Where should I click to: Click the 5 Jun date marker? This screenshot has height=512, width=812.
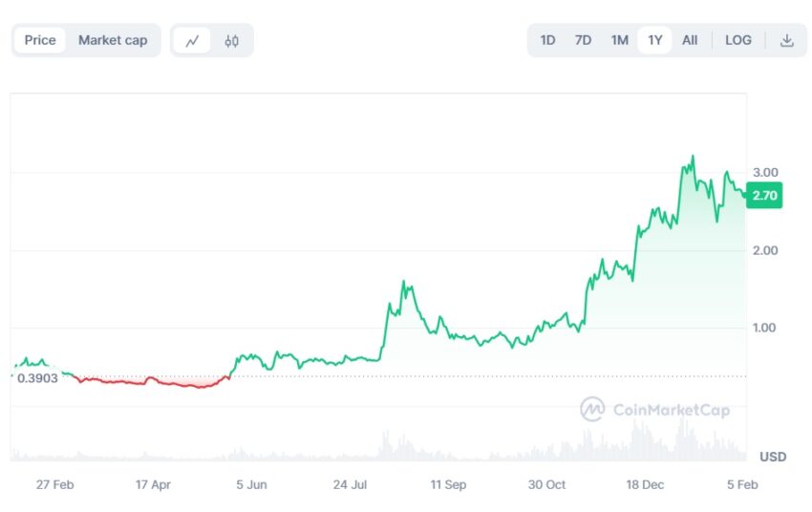pos(251,485)
